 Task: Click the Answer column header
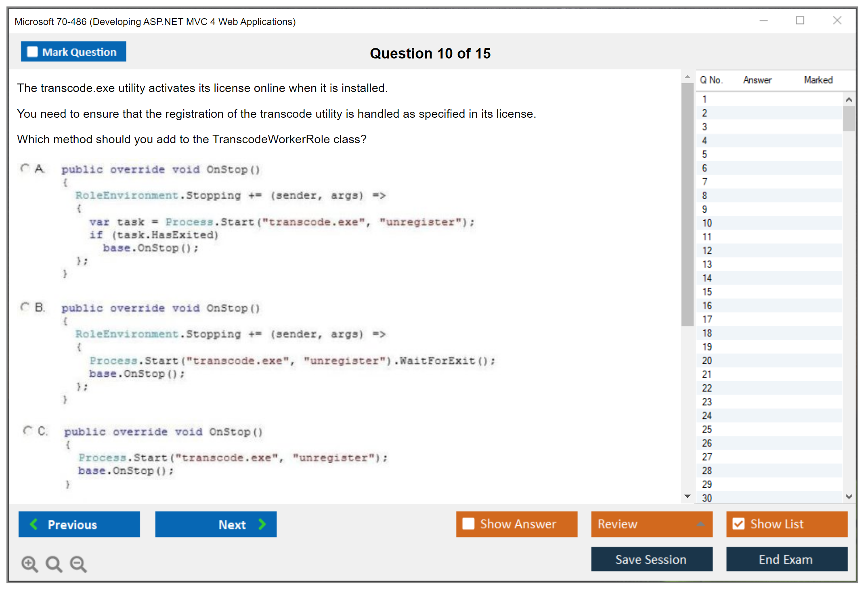(x=757, y=80)
